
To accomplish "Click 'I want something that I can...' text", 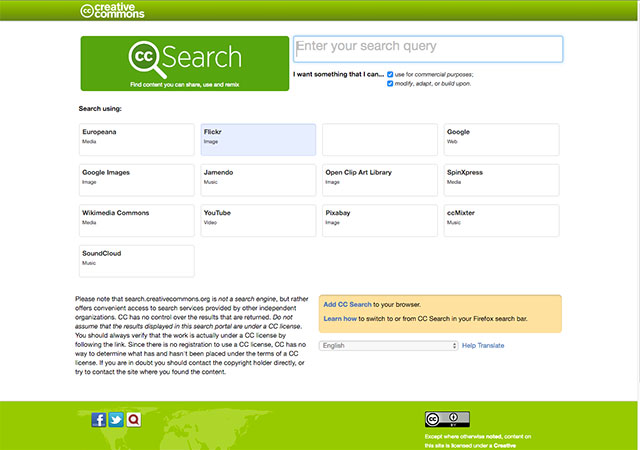I will click(x=338, y=74).
